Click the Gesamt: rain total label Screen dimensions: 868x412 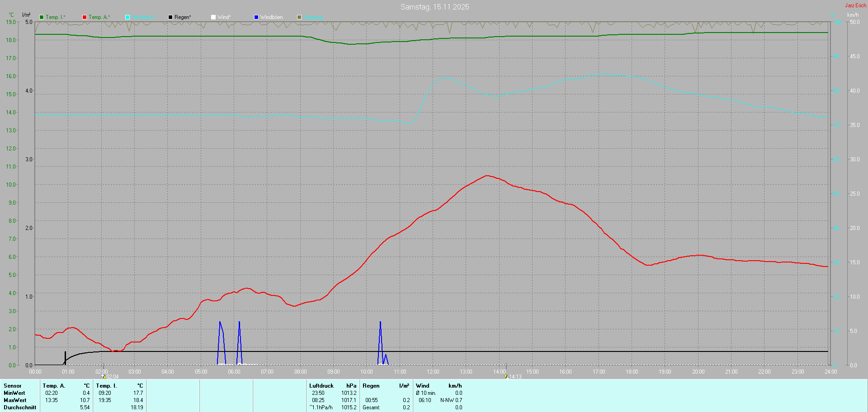coord(371,407)
